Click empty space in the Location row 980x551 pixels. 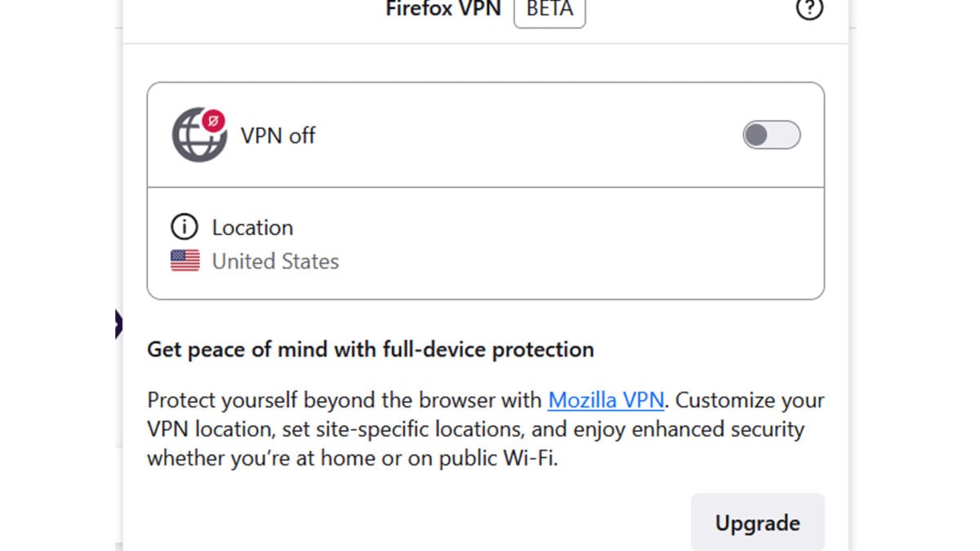tap(572, 243)
